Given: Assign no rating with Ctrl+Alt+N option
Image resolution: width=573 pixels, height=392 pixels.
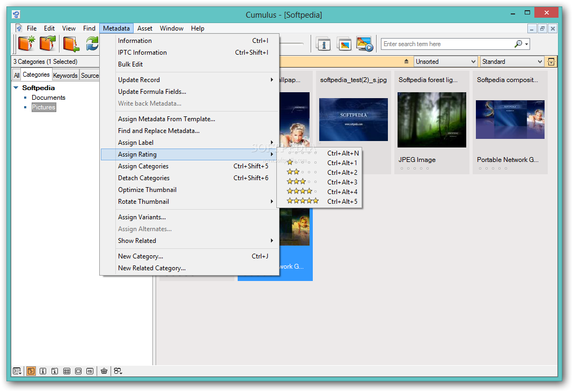Looking at the screenshot, I should (319, 153).
